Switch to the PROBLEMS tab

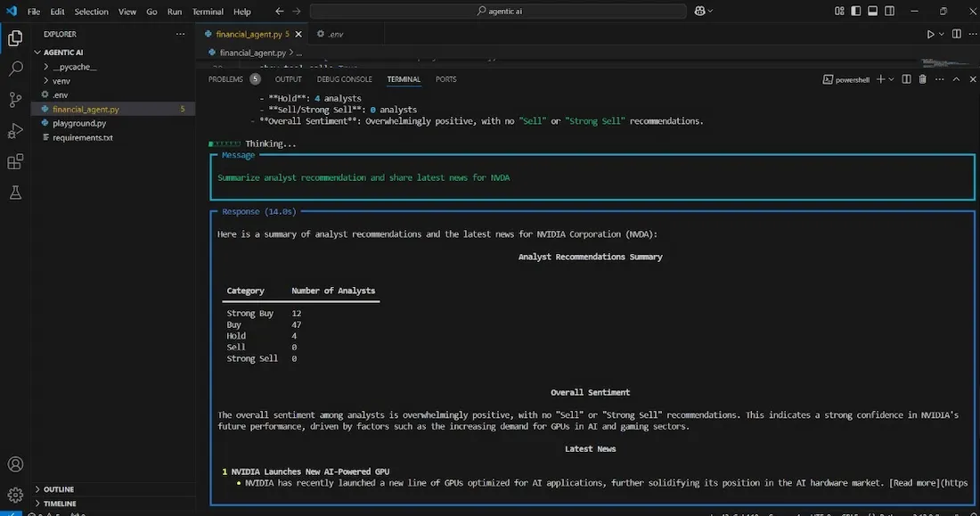coord(225,79)
